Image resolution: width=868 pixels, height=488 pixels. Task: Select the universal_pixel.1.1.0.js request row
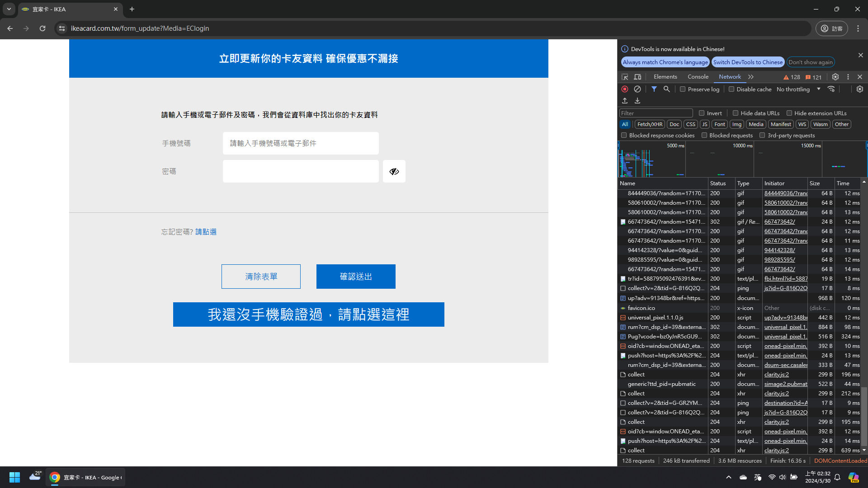click(x=739, y=318)
